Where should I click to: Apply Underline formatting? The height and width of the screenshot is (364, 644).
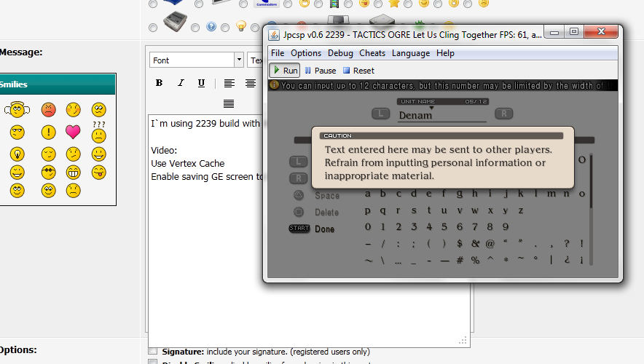pos(202,83)
